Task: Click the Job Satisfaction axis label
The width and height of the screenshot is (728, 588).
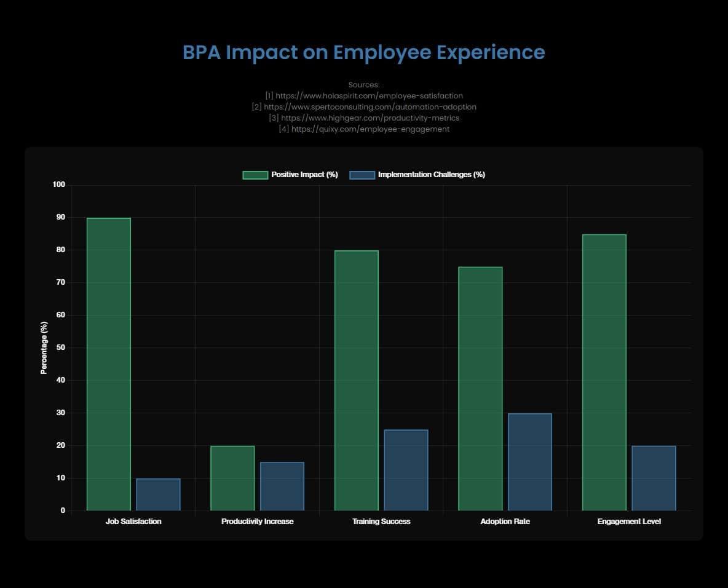Action: tap(133, 521)
